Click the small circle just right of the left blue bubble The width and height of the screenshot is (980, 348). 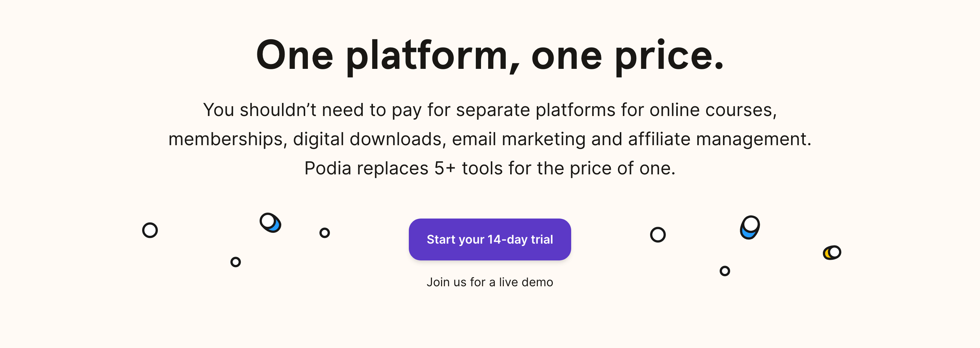click(325, 233)
